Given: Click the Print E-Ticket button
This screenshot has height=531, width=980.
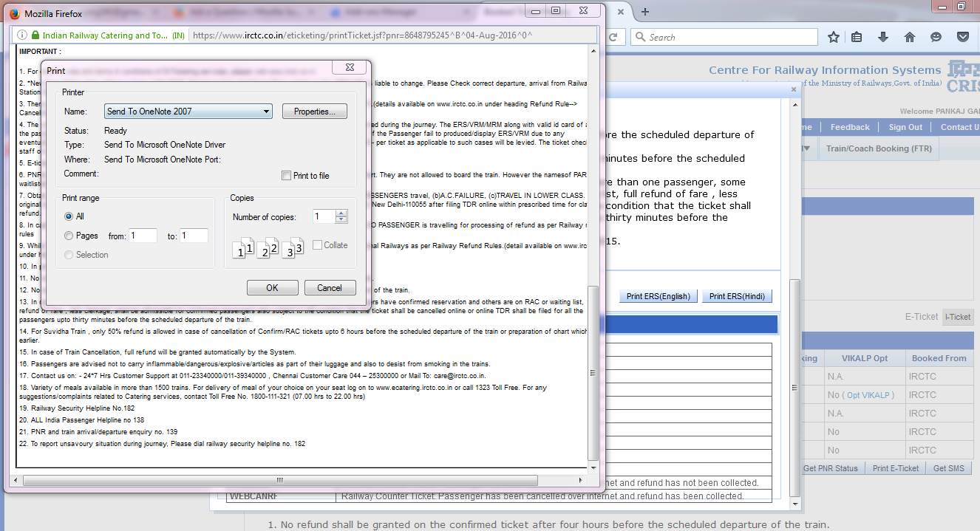Looking at the screenshot, I should pos(896,468).
